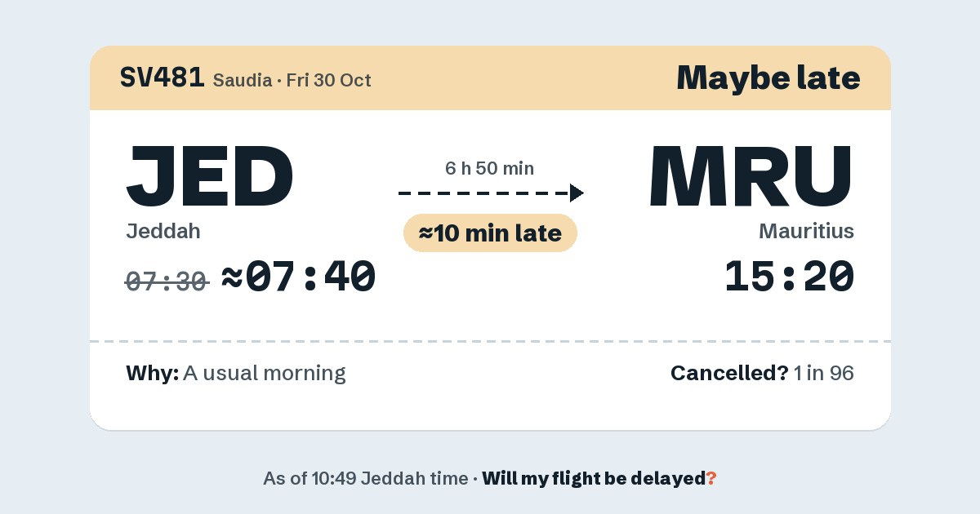Click the SV481 flight number
980x514 pixels.
coord(162,78)
